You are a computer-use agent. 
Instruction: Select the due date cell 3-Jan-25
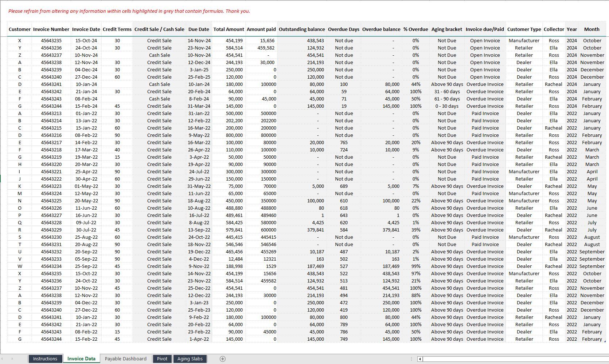coord(199,70)
